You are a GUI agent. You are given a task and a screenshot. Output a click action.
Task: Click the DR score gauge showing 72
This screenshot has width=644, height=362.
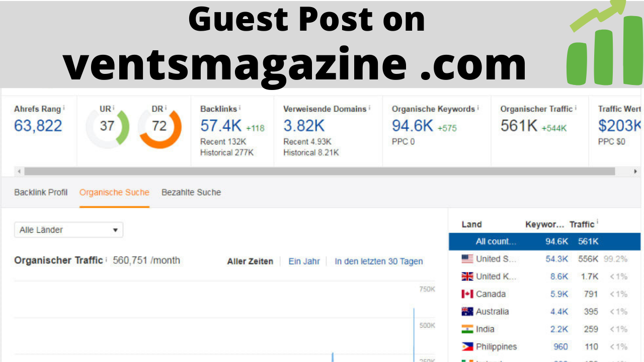160,127
